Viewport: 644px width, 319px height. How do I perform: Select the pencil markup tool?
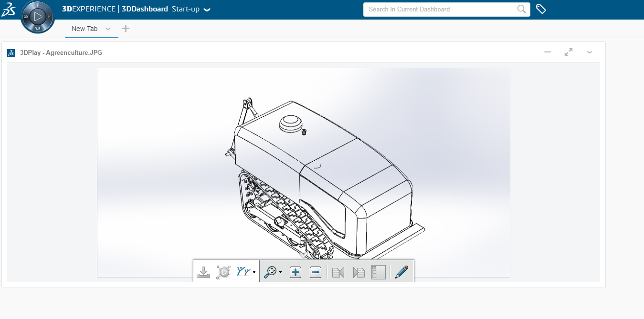click(401, 271)
